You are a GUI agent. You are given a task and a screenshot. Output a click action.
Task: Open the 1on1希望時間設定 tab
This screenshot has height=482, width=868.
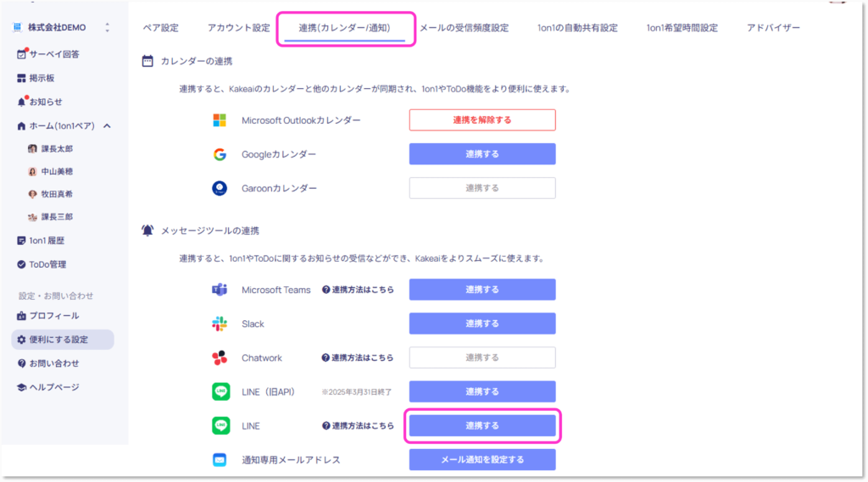[x=682, y=28]
